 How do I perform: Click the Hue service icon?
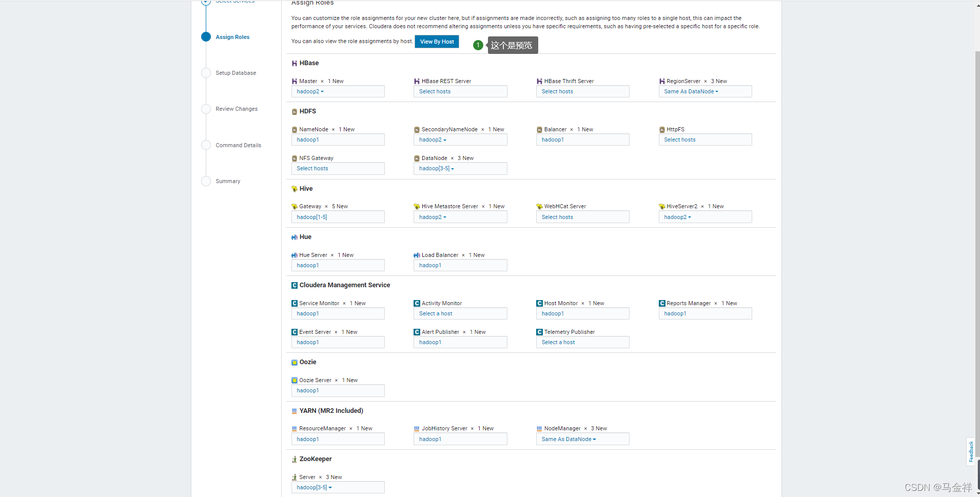click(x=295, y=237)
